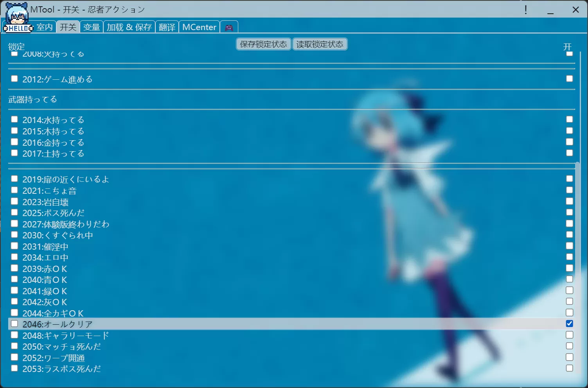The height and width of the screenshot is (388, 588).
Task: Lock switch 2027:体験版終わりだわ
Action: [14, 224]
